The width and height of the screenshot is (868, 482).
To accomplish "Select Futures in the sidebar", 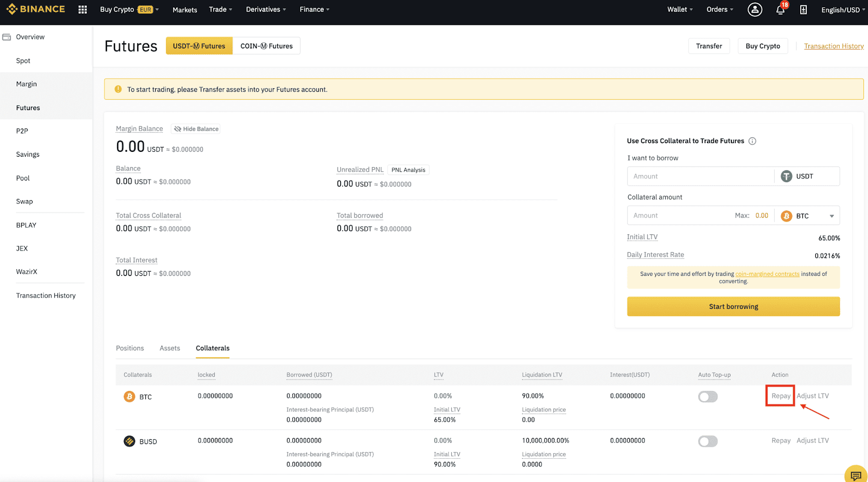I will (28, 108).
